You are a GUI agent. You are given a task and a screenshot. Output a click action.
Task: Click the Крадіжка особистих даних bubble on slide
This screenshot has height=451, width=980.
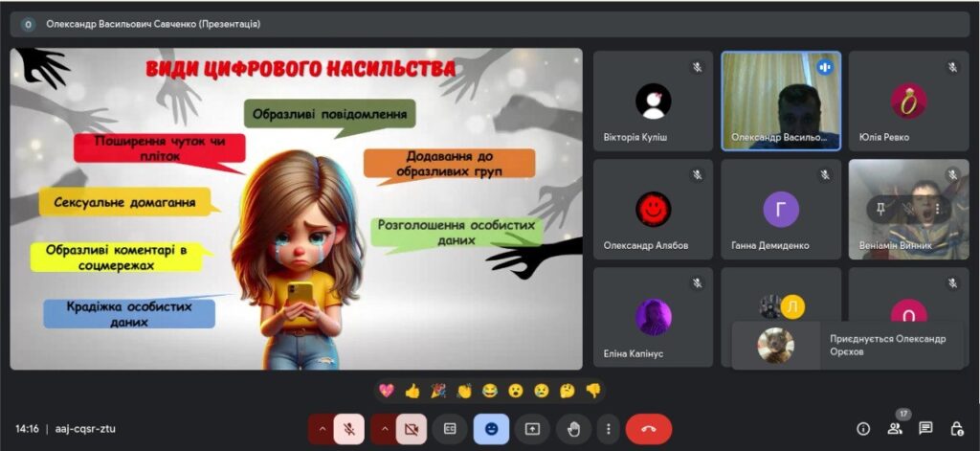129,314
